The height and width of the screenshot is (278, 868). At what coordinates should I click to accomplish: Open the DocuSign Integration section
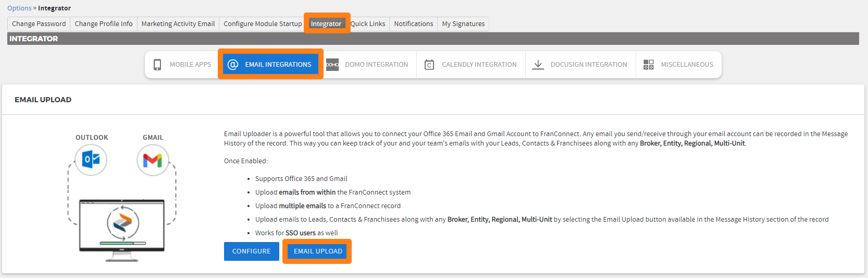point(580,65)
